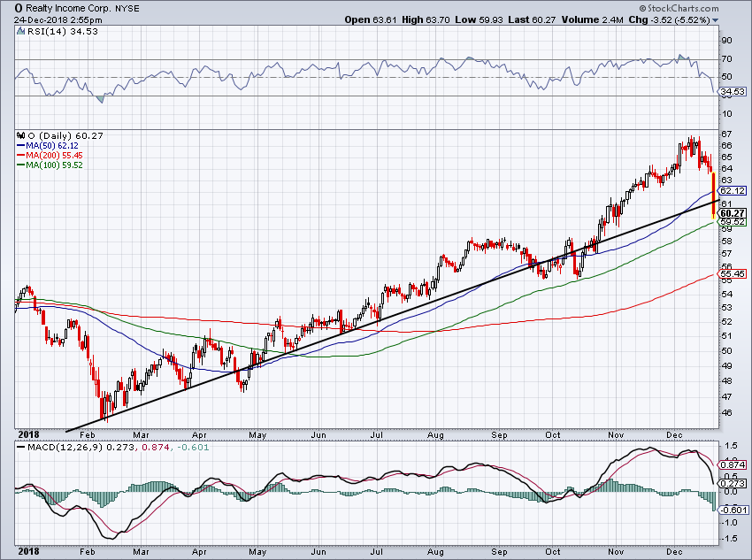Click the yellow-highlighted last candlestick

pyautogui.click(x=713, y=196)
